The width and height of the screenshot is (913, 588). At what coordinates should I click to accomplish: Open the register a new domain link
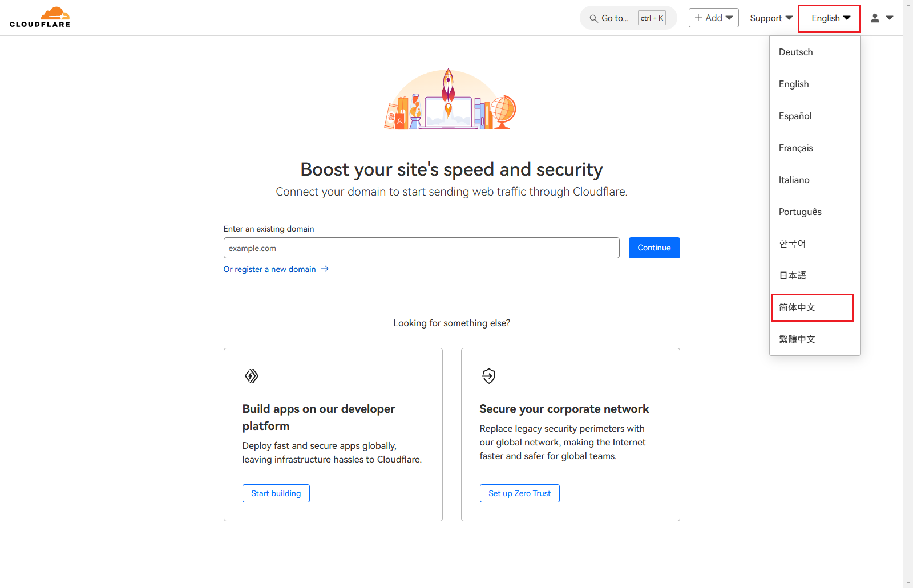(x=269, y=269)
